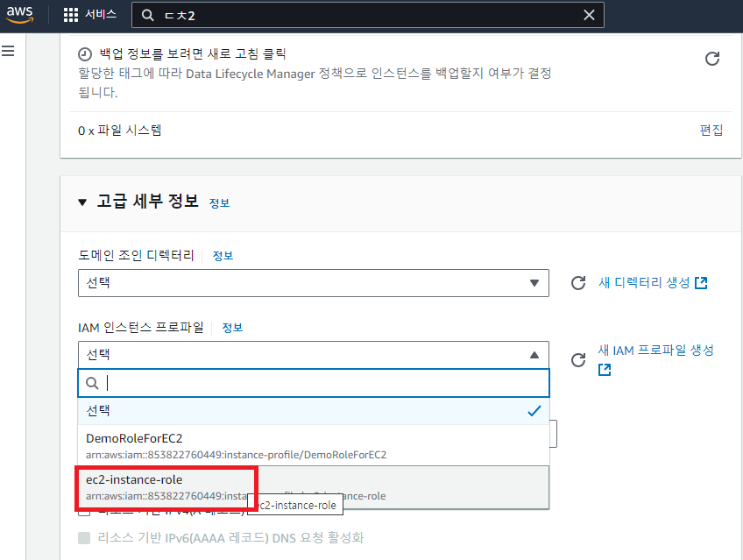Choose the 선택 option in dropdown list

[x=313, y=411]
